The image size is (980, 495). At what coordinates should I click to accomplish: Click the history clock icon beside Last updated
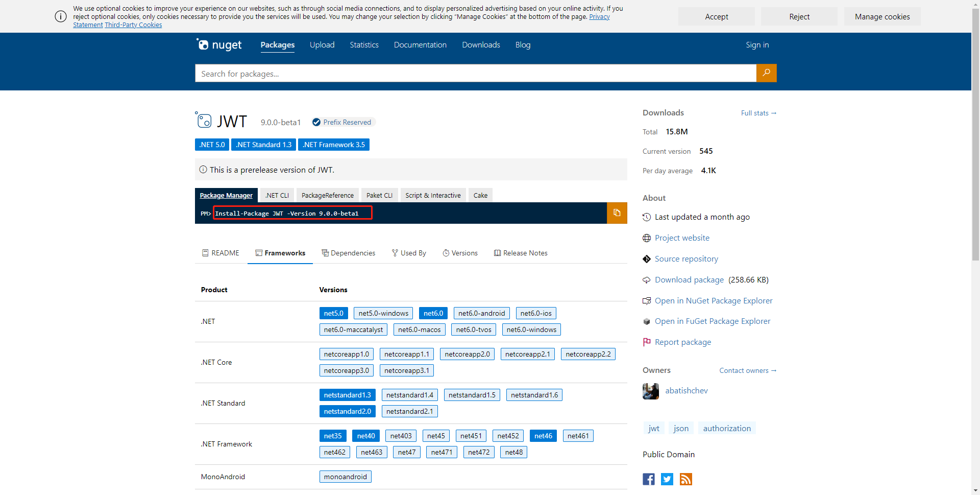click(647, 217)
